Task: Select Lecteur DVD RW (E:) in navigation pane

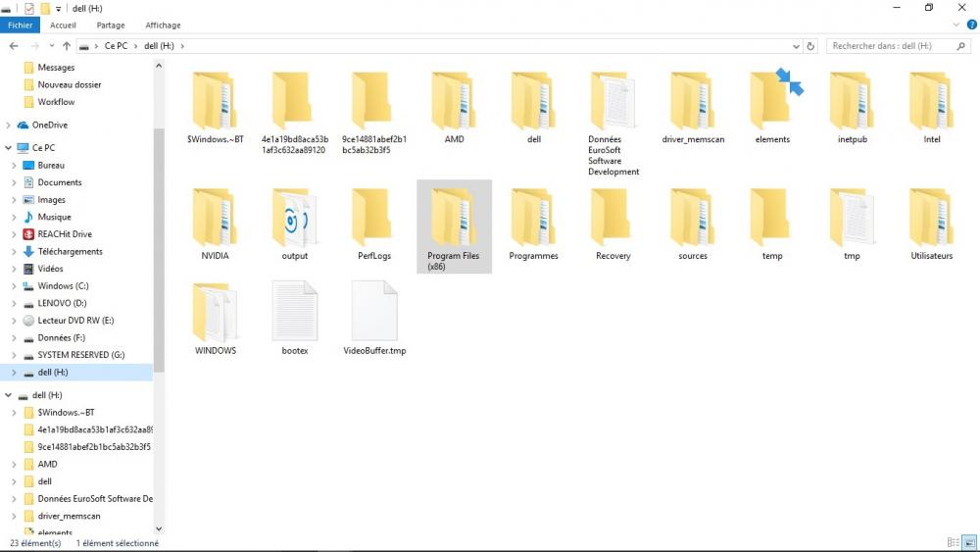Action: (x=75, y=320)
